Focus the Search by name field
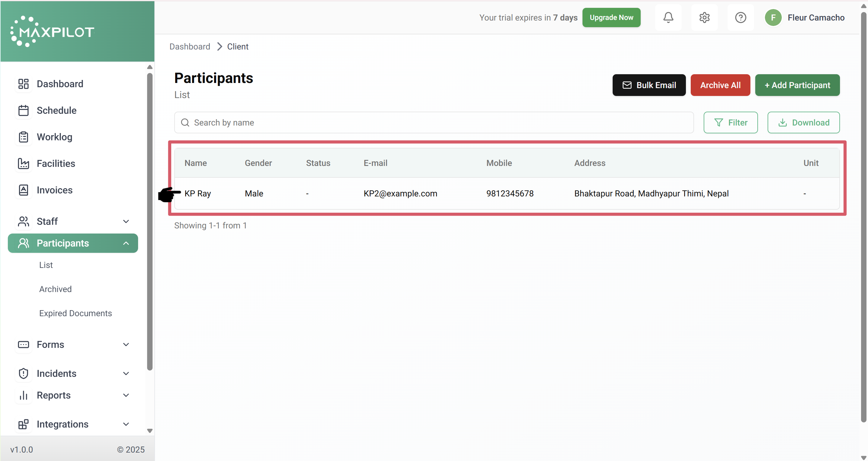 tap(438, 123)
